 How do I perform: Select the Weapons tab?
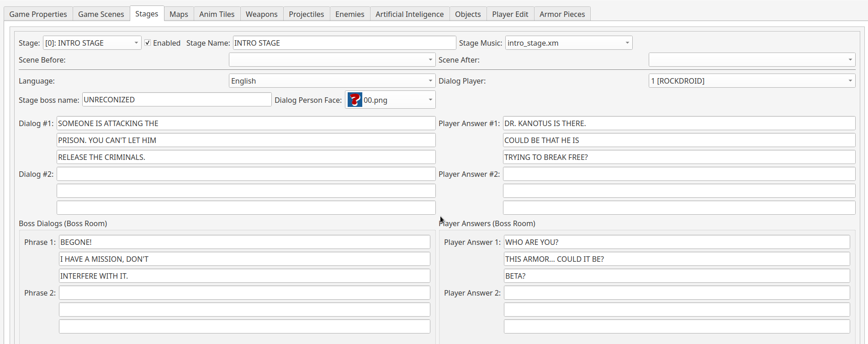(x=261, y=14)
